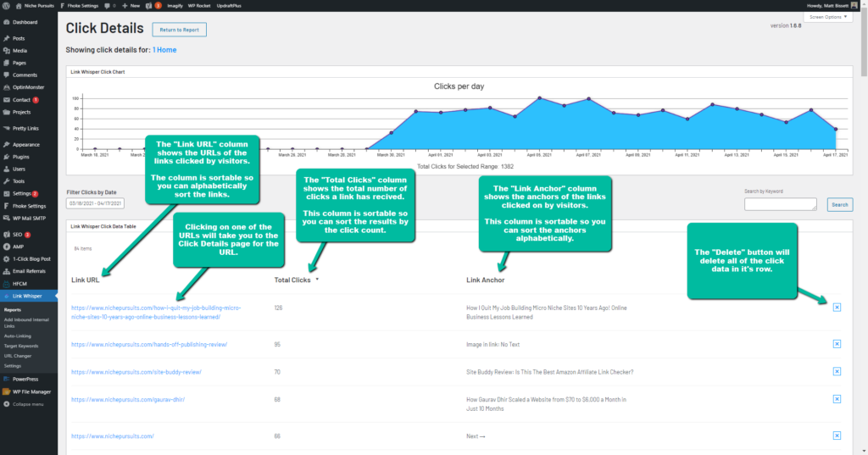The height and width of the screenshot is (455, 868).
Task: Click the Return to Report button
Action: (x=180, y=30)
